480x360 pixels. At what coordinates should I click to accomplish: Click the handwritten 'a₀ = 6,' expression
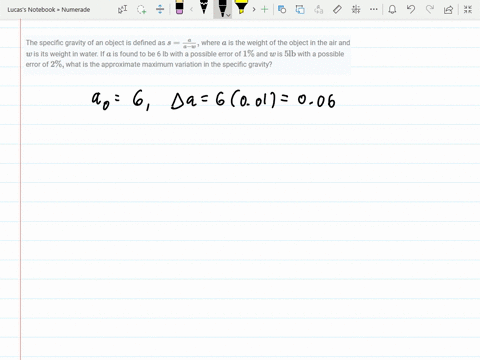tap(121, 100)
